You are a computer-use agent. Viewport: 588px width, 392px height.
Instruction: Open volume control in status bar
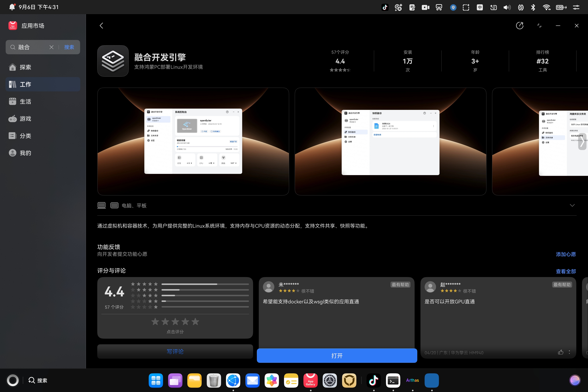(507, 7)
